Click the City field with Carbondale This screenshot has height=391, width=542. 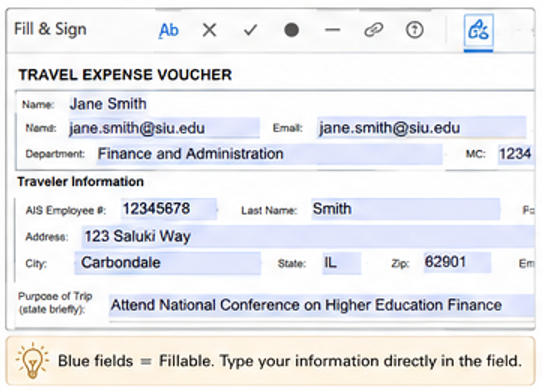point(168,263)
